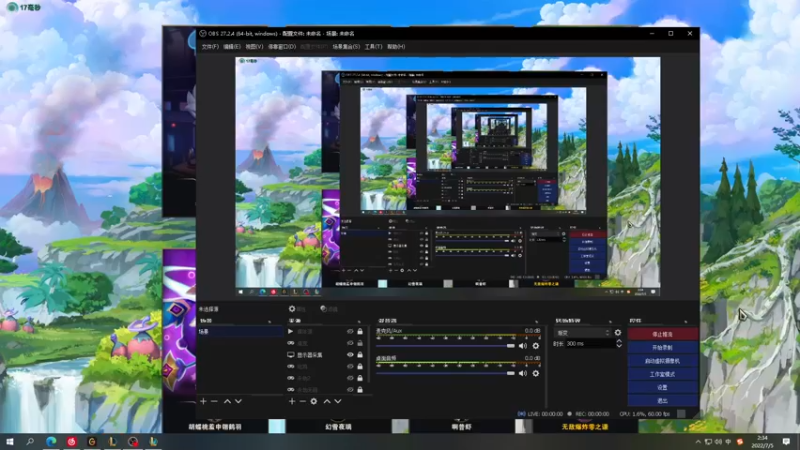Move the scene up using the Scenes dock up arrow
Screen dimensions: 800x450
point(227,402)
